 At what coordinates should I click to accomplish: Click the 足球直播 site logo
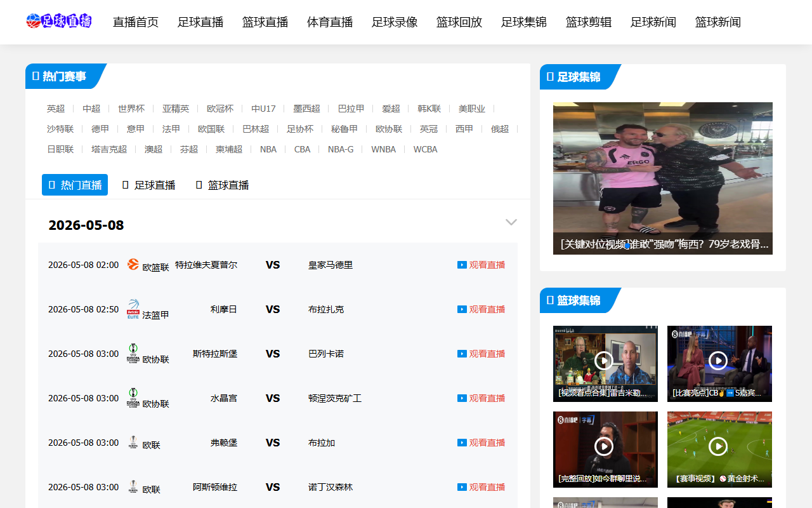[x=59, y=22]
